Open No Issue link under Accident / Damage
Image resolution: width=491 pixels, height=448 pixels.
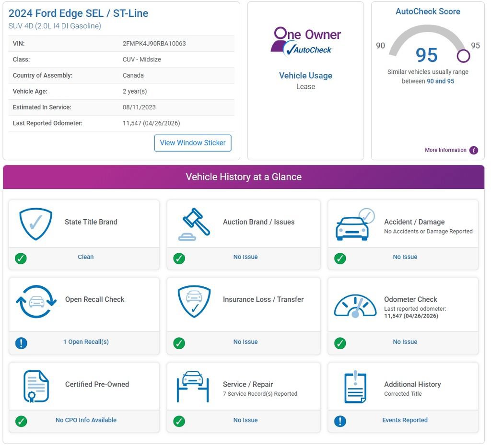click(x=405, y=257)
